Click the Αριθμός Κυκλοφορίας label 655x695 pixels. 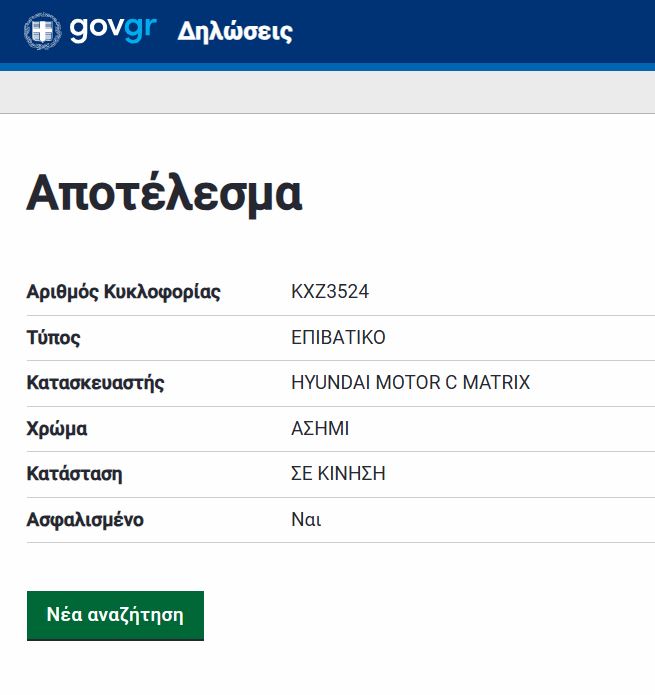tap(124, 292)
